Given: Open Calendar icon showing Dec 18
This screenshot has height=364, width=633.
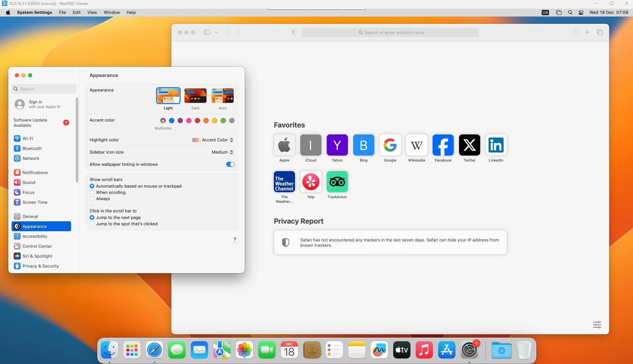Looking at the screenshot, I should click(289, 350).
